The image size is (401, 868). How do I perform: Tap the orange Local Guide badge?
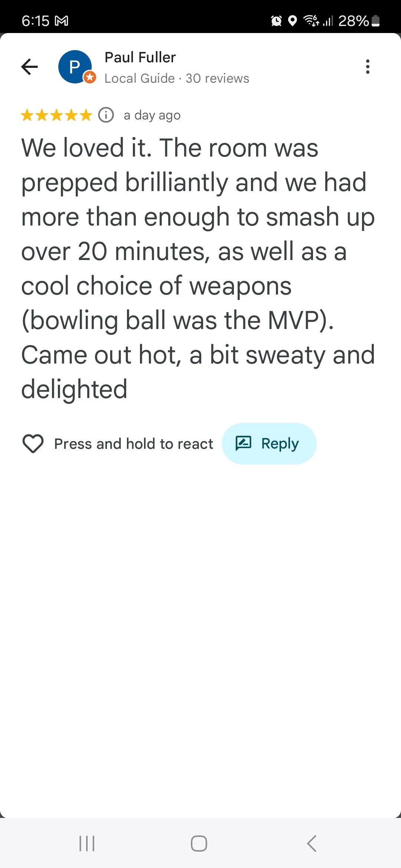[x=90, y=77]
